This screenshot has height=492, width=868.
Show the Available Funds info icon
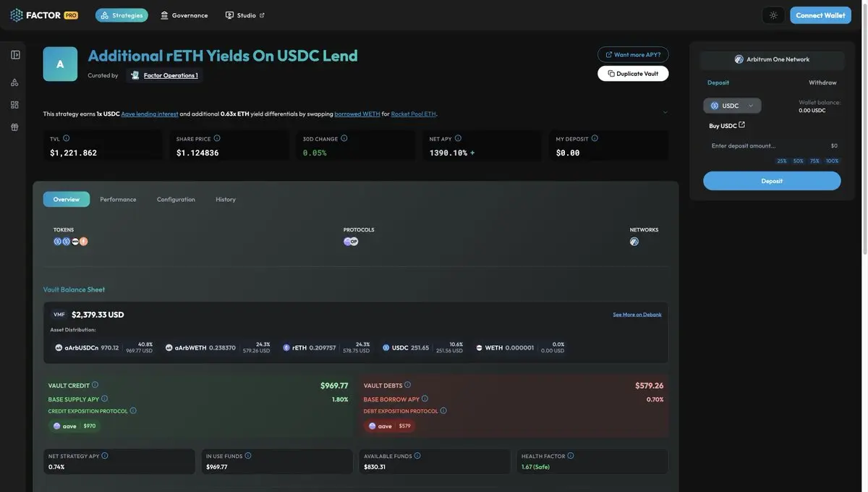click(x=417, y=456)
